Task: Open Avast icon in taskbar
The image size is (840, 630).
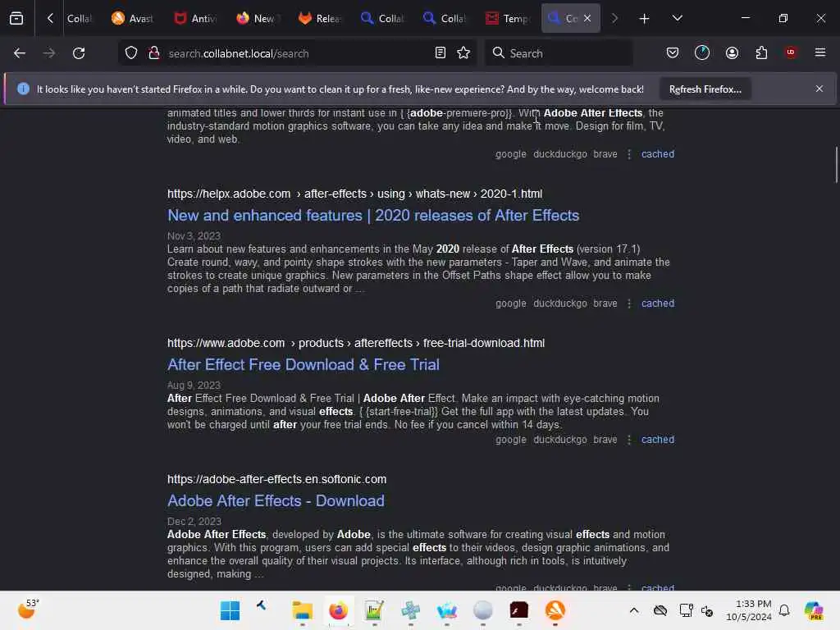Action: click(x=555, y=610)
